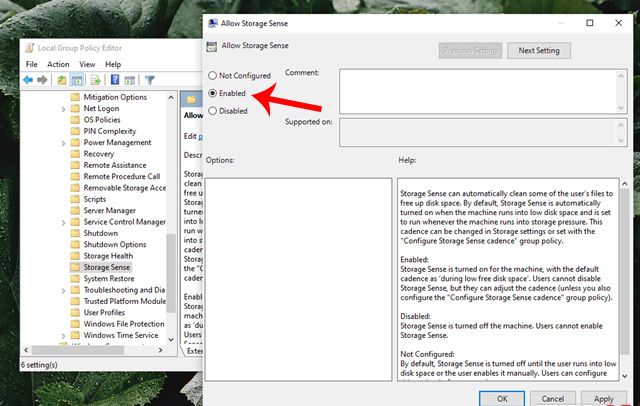Expand the Windows Time Service node
The image size is (640, 406).
63,336
